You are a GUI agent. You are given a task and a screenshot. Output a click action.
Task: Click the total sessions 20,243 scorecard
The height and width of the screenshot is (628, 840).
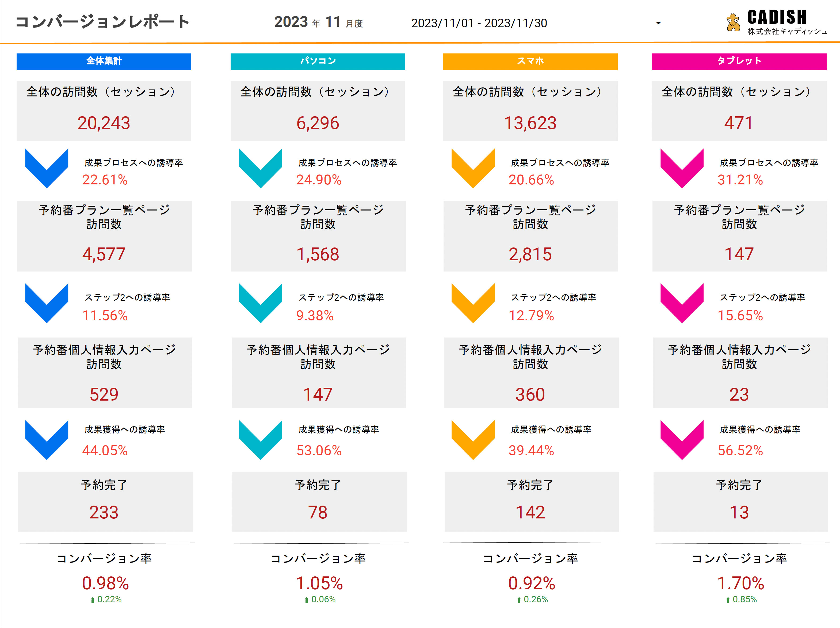click(104, 111)
